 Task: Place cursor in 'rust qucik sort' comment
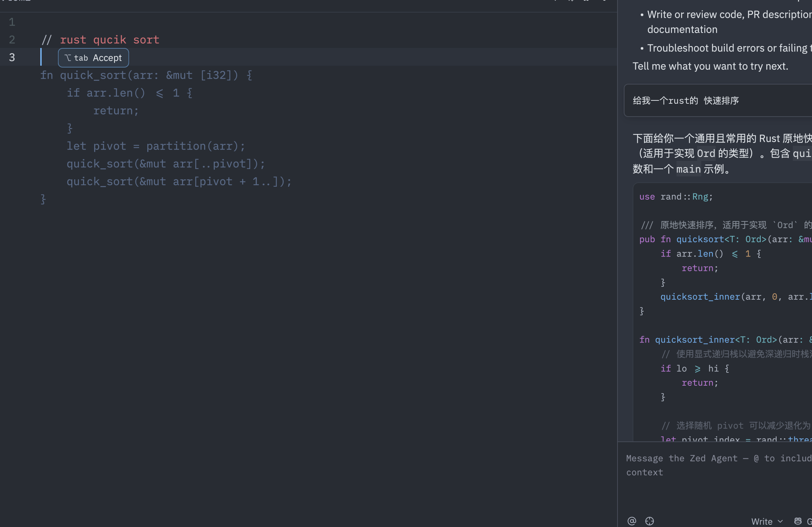[x=110, y=39]
